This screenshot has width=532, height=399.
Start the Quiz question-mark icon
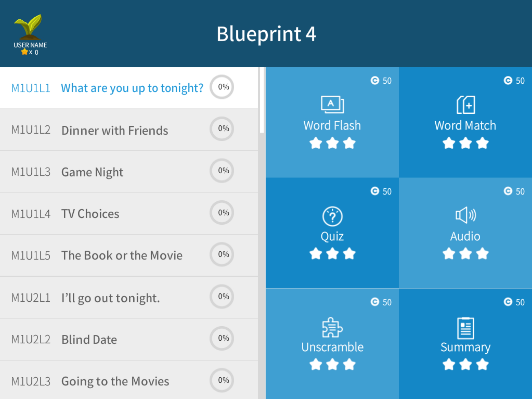click(332, 216)
